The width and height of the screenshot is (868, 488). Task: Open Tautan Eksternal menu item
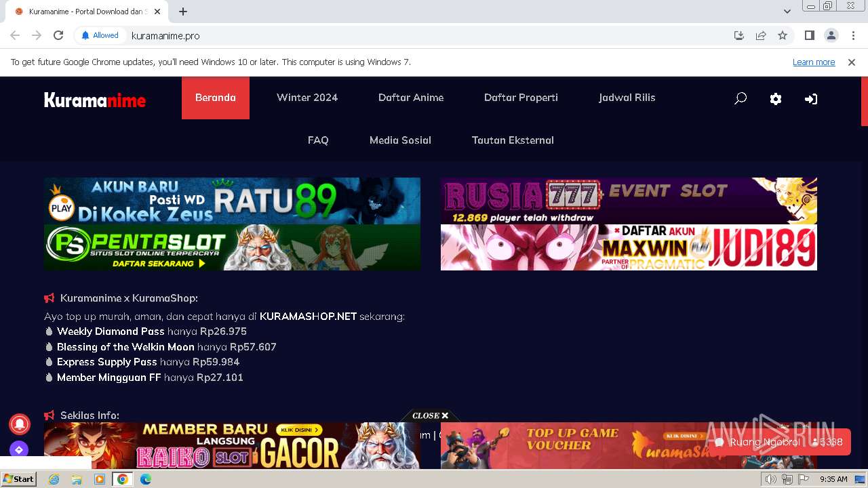(x=513, y=140)
